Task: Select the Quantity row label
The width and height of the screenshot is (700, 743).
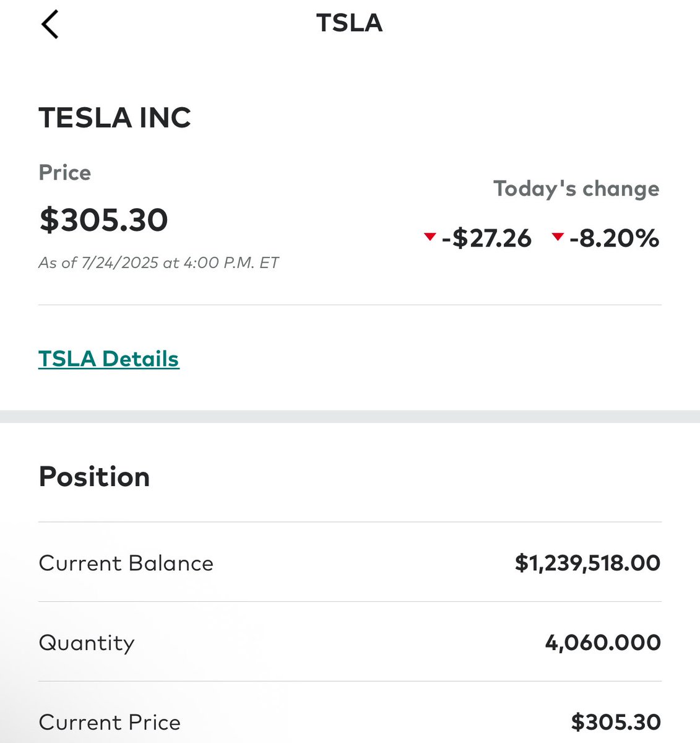Action: click(x=87, y=643)
